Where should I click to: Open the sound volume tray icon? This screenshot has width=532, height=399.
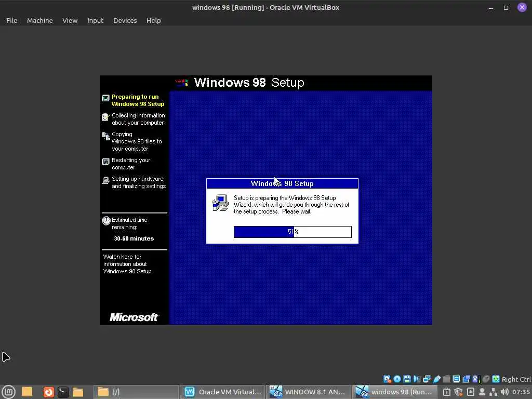[504, 392]
